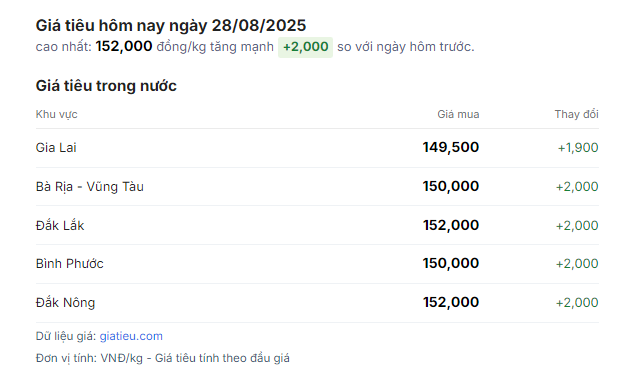Click the Đắk Nông price 152,000
Viewport: 625px width, 383px height.
tap(451, 302)
